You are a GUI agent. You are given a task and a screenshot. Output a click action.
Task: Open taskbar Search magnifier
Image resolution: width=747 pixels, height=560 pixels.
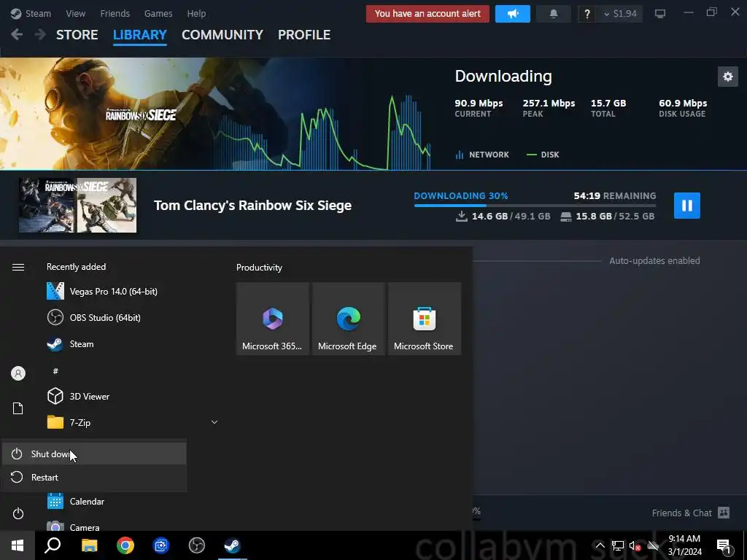pyautogui.click(x=53, y=545)
